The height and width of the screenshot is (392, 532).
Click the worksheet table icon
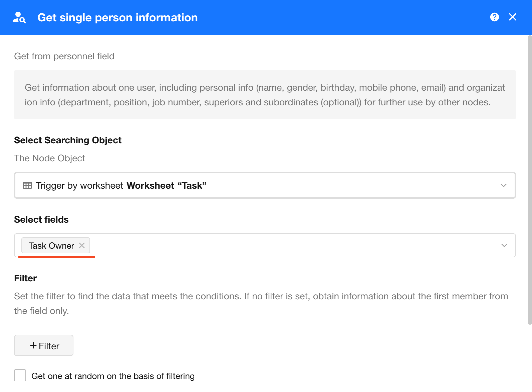(x=27, y=185)
